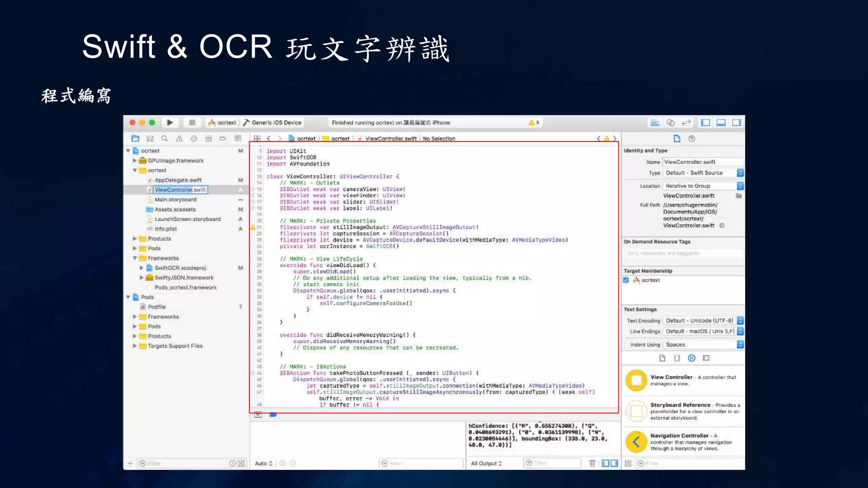Go forward in editor history

pyautogui.click(x=280, y=139)
